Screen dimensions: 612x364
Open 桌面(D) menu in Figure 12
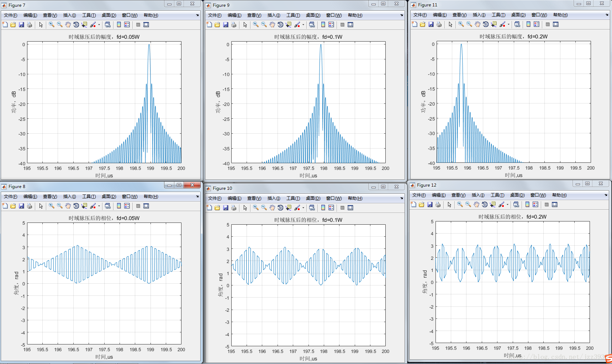(517, 195)
